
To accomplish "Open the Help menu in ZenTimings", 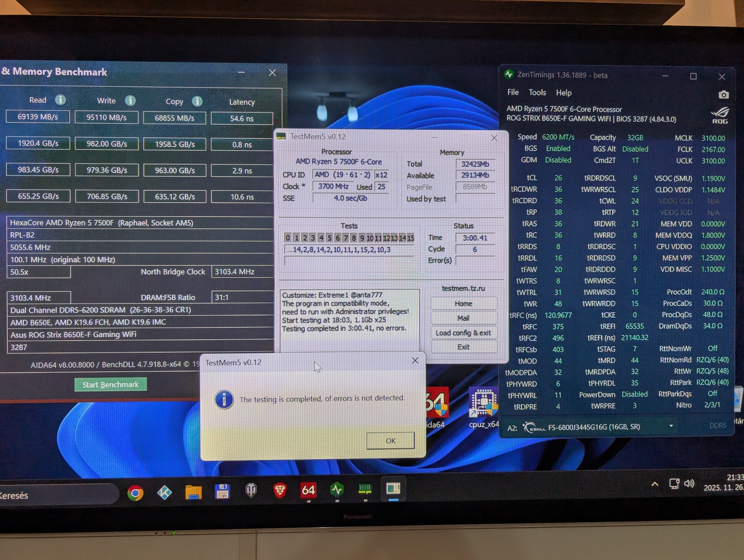I will [x=563, y=93].
